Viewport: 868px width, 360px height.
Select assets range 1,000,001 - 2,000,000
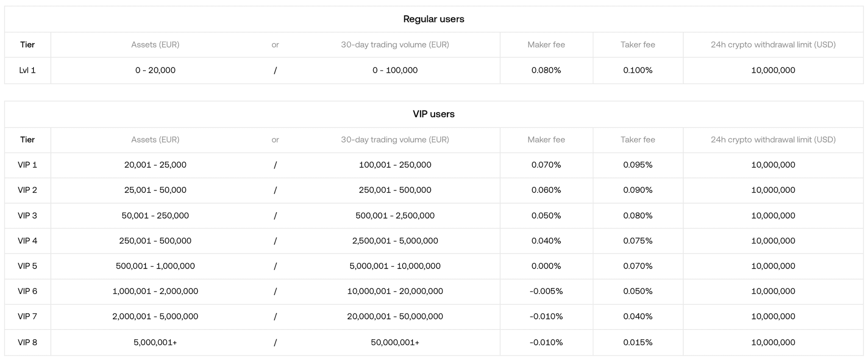155,291
